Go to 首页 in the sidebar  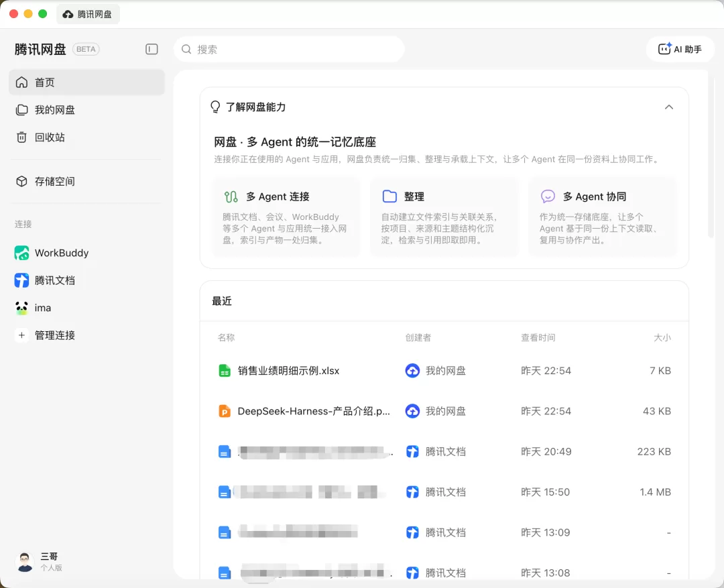pyautogui.click(x=86, y=82)
